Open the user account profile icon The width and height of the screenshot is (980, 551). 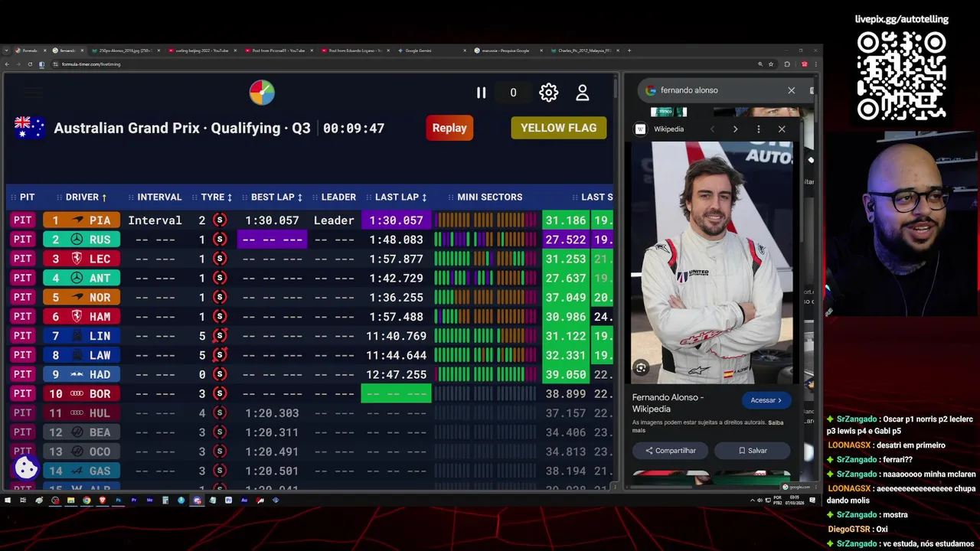point(583,93)
